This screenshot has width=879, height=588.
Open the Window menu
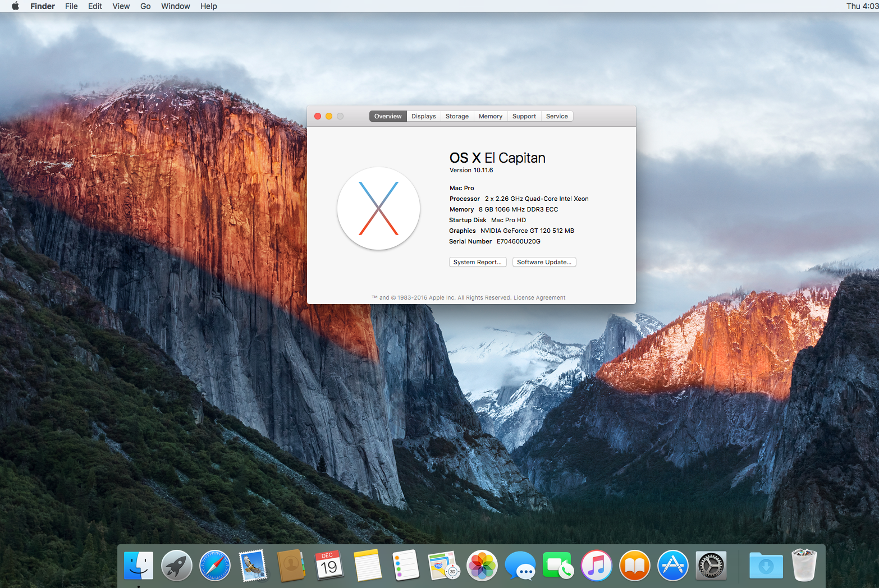point(175,6)
